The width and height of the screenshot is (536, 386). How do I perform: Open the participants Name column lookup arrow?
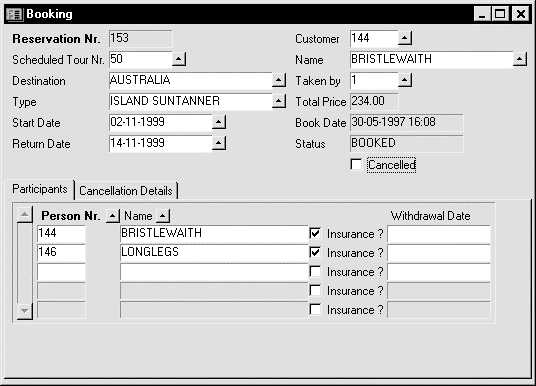pos(163,216)
